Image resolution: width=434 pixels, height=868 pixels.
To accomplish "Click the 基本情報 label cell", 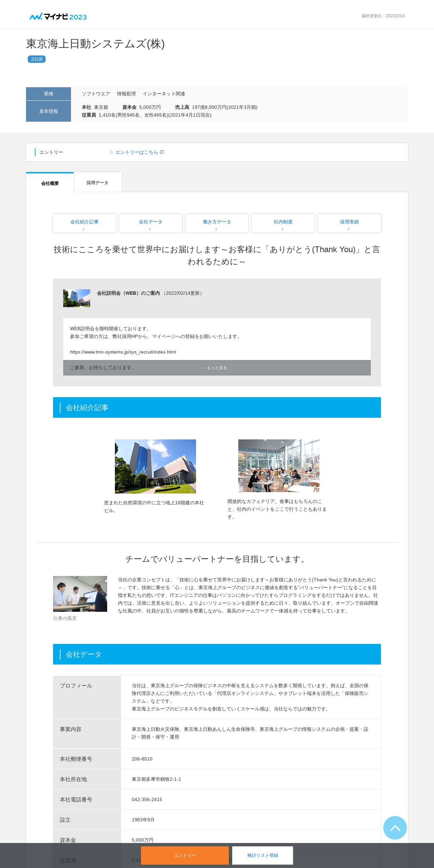I will [48, 111].
